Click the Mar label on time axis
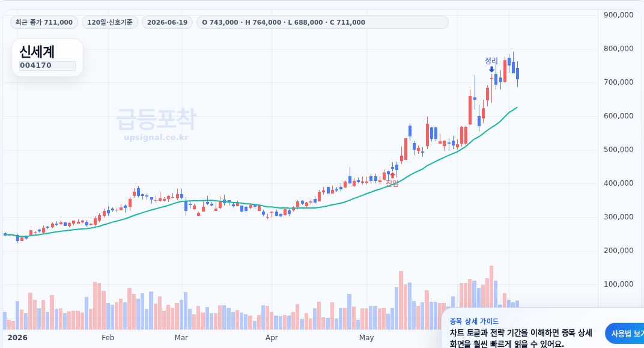The height and width of the screenshot is (348, 644). click(181, 338)
